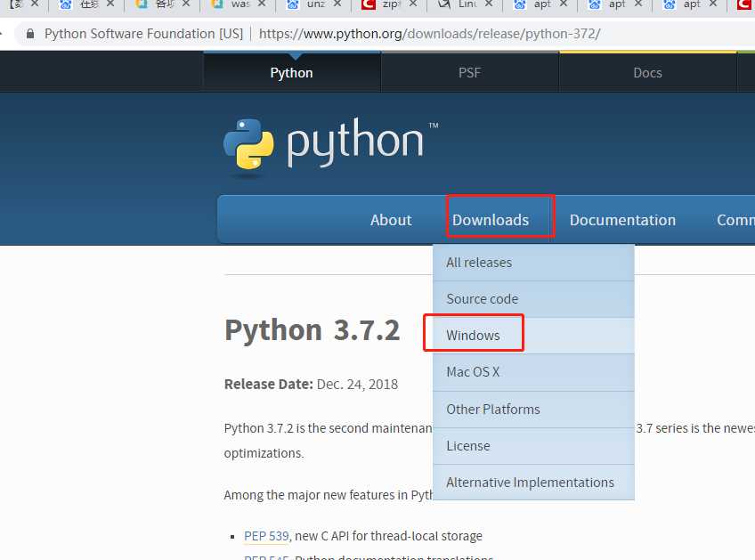755x560 pixels.
Task: Click the favicon on the 'was' tab
Action: pyautogui.click(x=217, y=4)
